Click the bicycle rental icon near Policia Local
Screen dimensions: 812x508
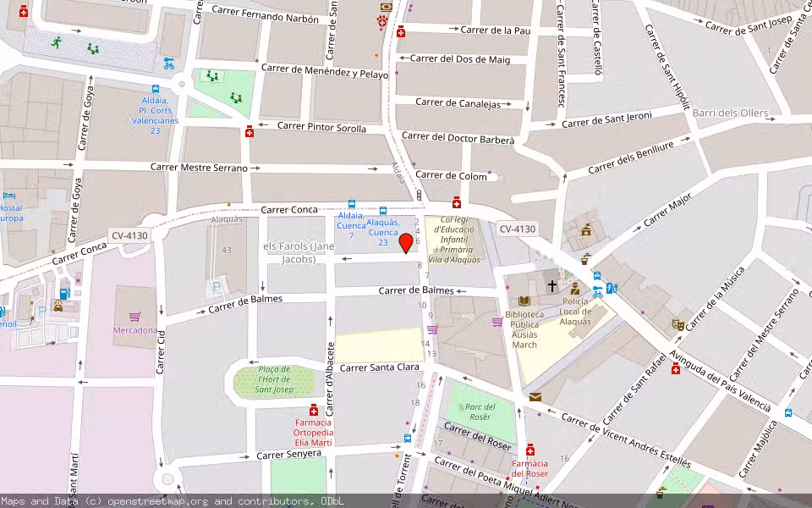(598, 293)
